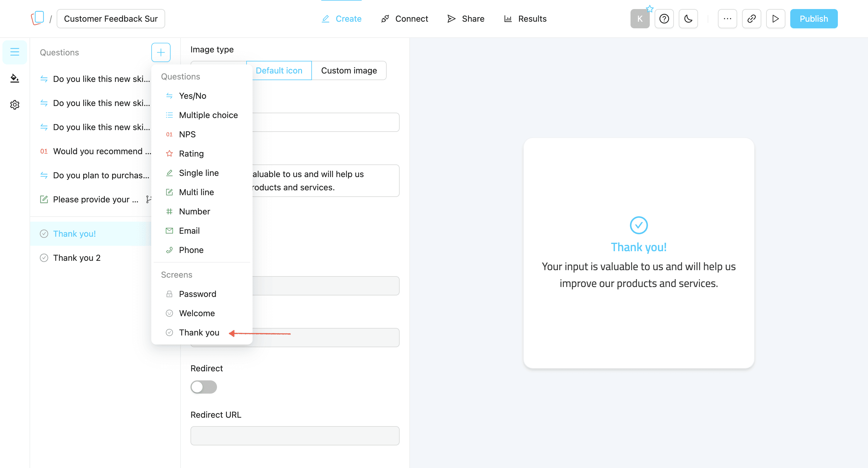Enable the Redirect toggle switch
This screenshot has height=468, width=868.
click(203, 387)
